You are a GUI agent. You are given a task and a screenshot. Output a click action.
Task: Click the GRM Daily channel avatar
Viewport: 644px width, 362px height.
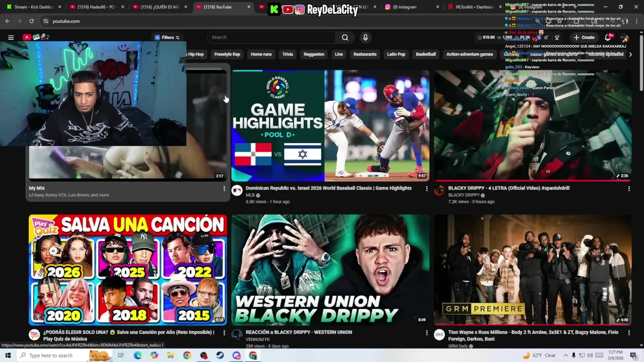(439, 335)
